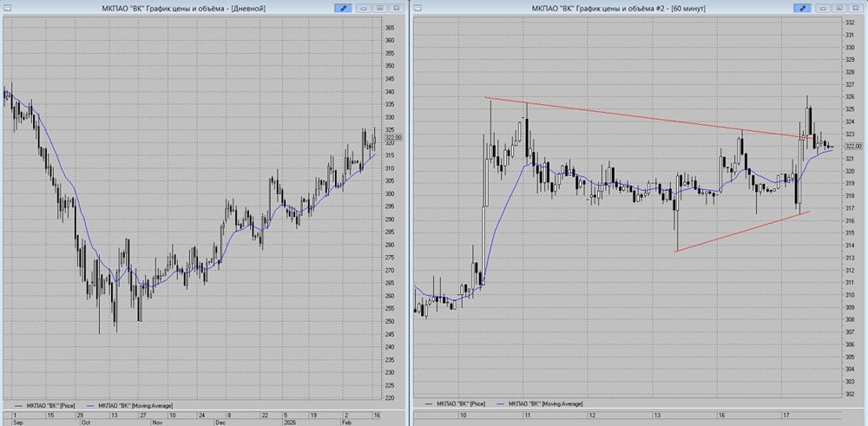The width and height of the screenshot is (868, 426).
Task: Maximize the 60 минут chart window
Action: click(839, 9)
